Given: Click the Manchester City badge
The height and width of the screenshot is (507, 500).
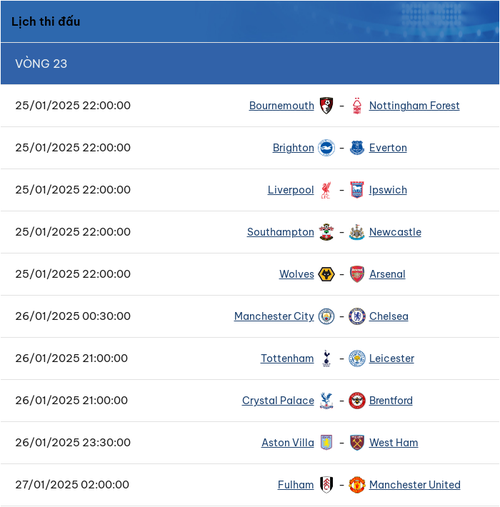Looking at the screenshot, I should pyautogui.click(x=326, y=316).
